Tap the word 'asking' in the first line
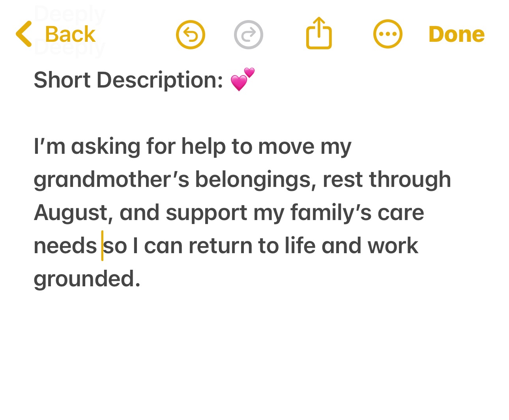 coord(105,146)
